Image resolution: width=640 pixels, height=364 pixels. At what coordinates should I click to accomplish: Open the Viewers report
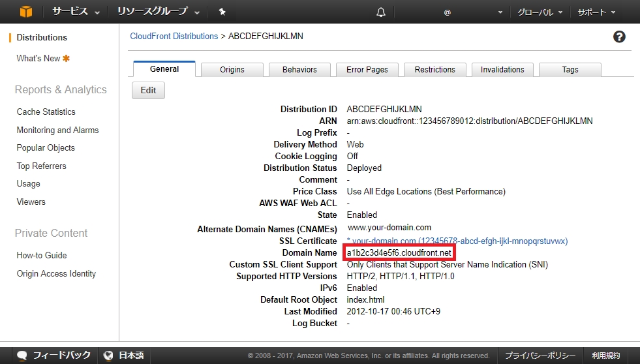pyautogui.click(x=31, y=202)
